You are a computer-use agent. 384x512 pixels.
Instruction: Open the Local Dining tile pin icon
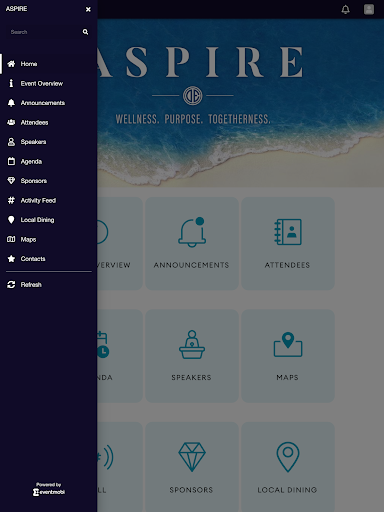[288, 457]
